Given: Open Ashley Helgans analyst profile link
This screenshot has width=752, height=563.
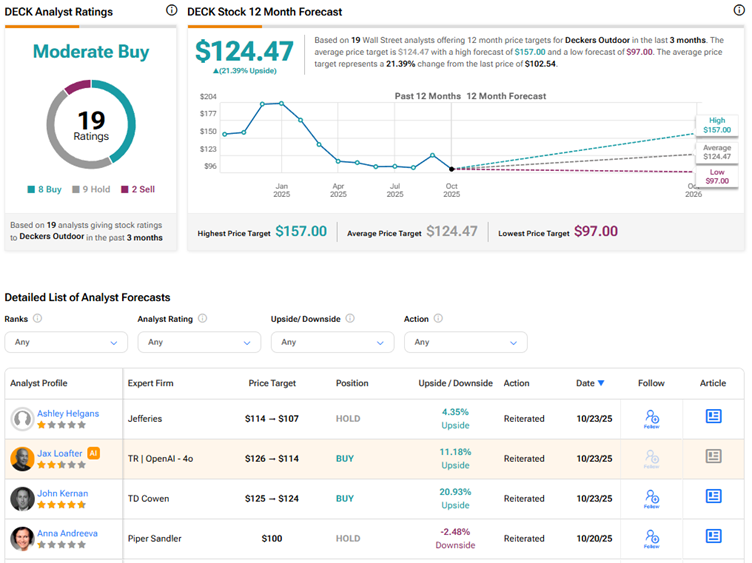Looking at the screenshot, I should click(x=68, y=412).
